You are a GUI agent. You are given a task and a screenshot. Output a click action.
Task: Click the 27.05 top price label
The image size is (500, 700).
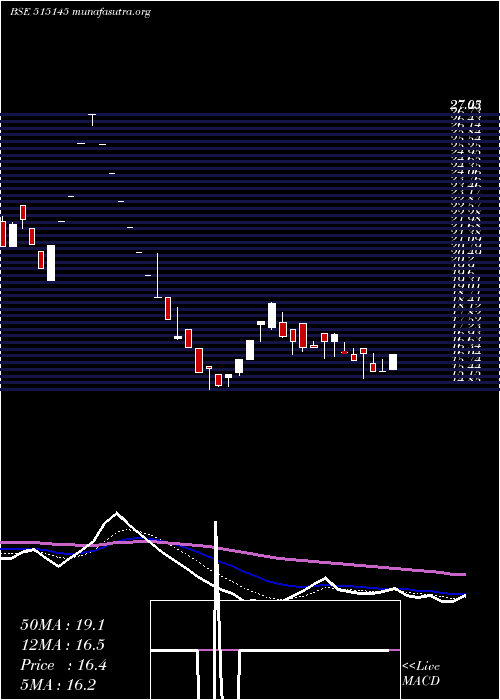coord(465,105)
